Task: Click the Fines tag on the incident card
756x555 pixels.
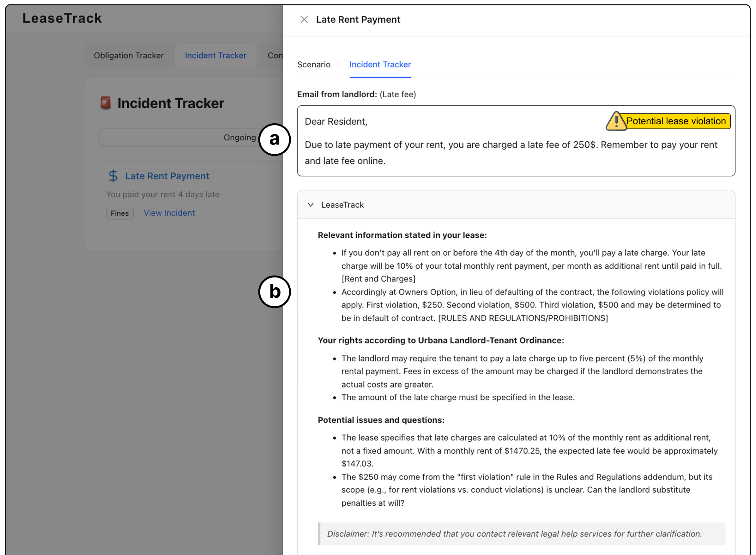Action: point(119,213)
